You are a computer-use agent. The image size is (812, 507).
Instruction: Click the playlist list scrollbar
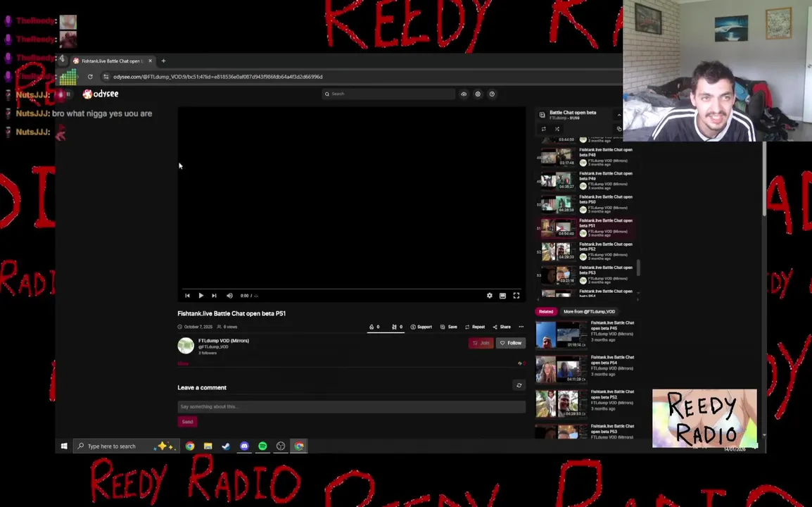pyautogui.click(x=638, y=268)
